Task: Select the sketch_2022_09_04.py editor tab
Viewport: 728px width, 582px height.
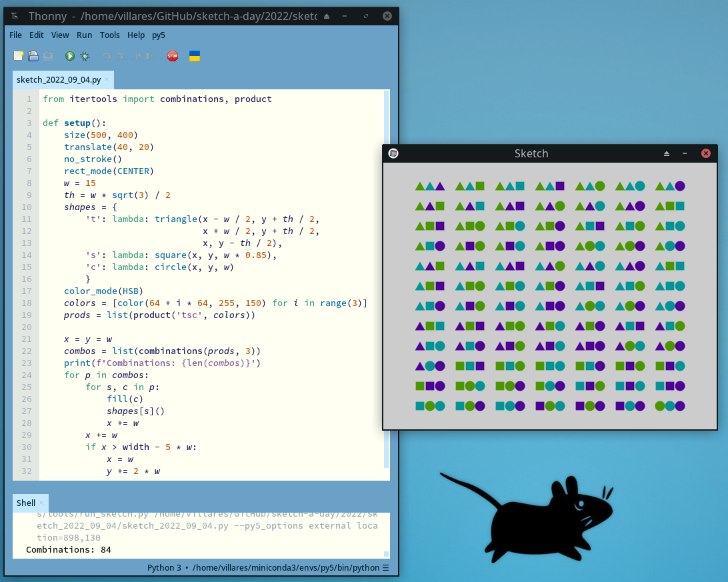Action: 59,80
